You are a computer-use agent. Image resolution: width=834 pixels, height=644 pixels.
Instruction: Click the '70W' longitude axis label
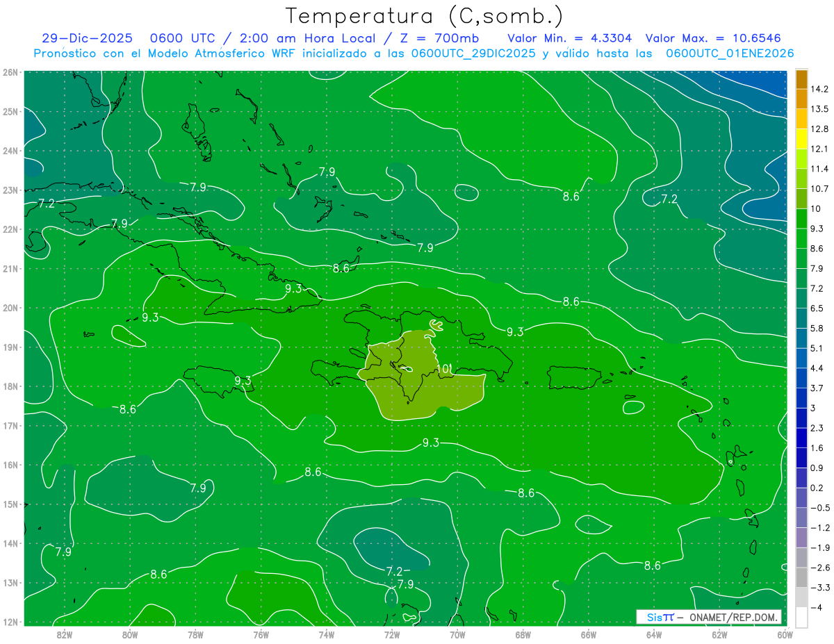click(x=457, y=634)
